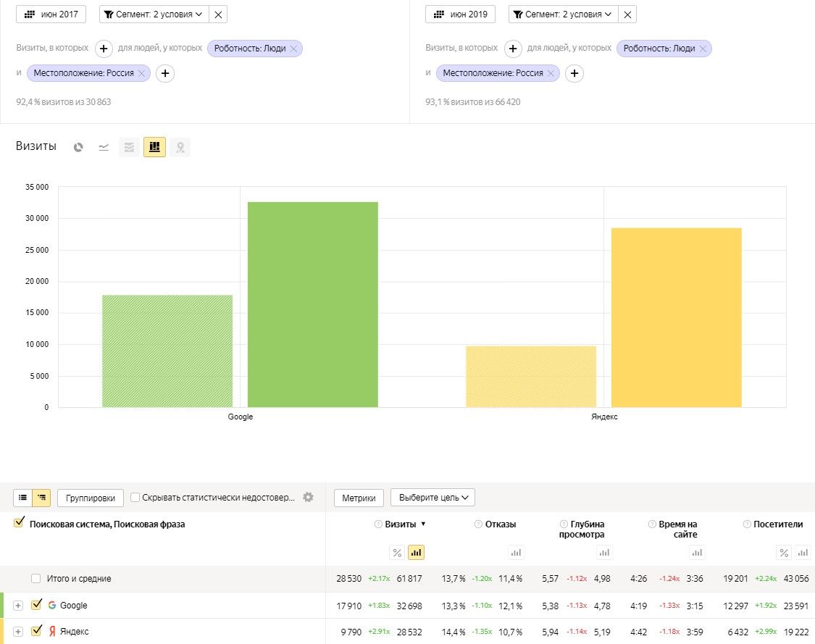
Task: Click Яндекс row's 2019 visits value 28 532
Action: [409, 632]
